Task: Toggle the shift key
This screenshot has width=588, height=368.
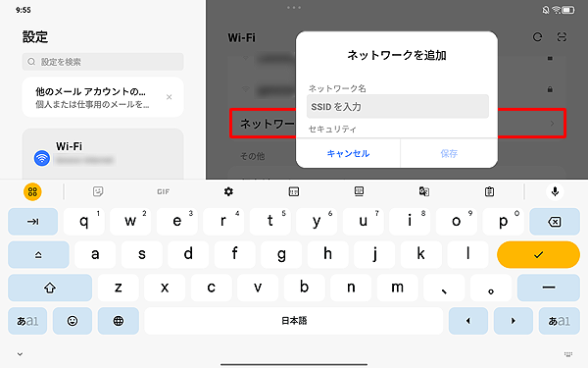Action: pos(50,288)
